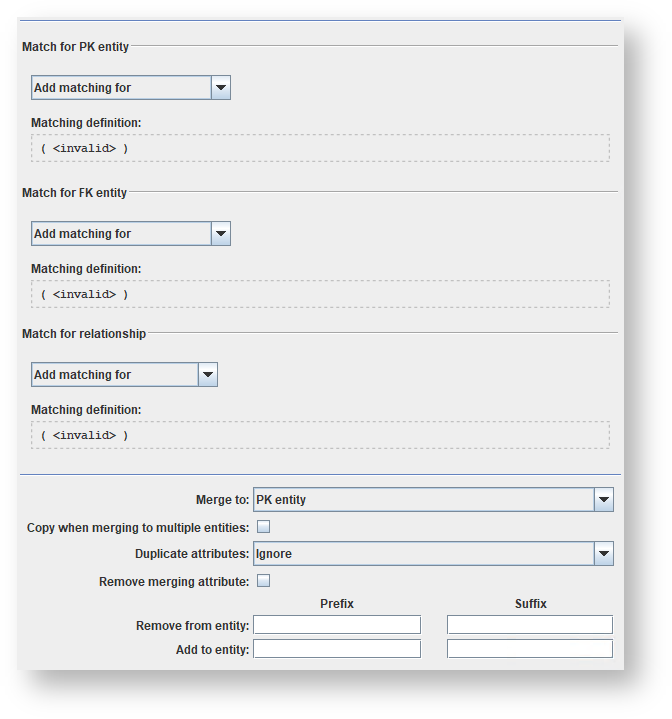This screenshot has height=719, width=672.
Task: Click the 'Merge to' dropdown arrow
Action: 603,500
